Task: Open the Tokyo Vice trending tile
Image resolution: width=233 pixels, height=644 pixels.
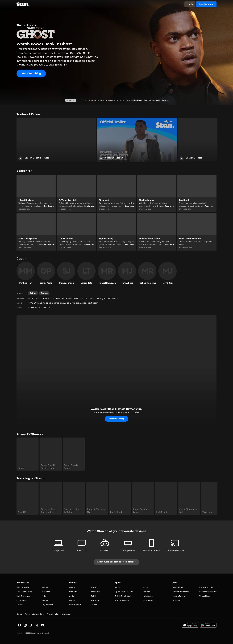Action: tap(209, 498)
